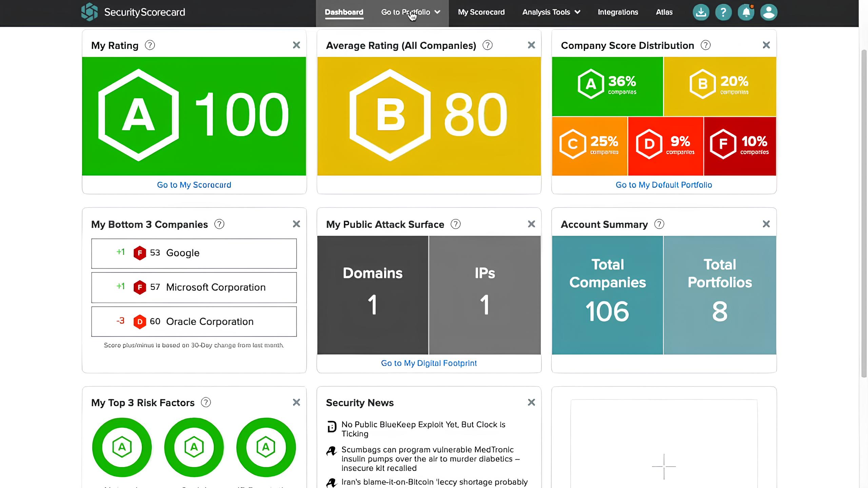868x488 pixels.
Task: Click the A hexagon in My Rating card
Action: 138,115
